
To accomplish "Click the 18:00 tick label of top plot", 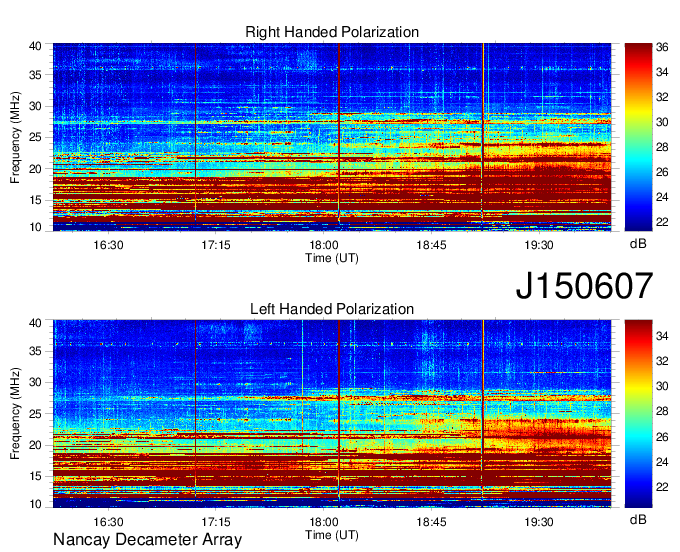I will click(x=324, y=245).
